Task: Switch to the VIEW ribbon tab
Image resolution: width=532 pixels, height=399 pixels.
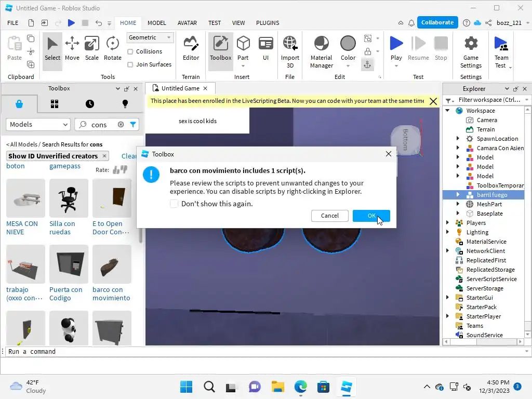Action: [238, 23]
